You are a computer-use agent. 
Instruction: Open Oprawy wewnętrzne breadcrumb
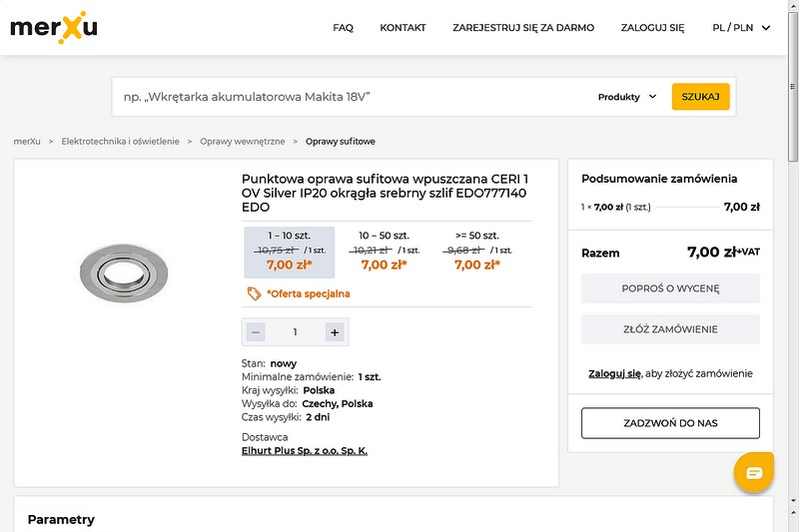click(243, 142)
